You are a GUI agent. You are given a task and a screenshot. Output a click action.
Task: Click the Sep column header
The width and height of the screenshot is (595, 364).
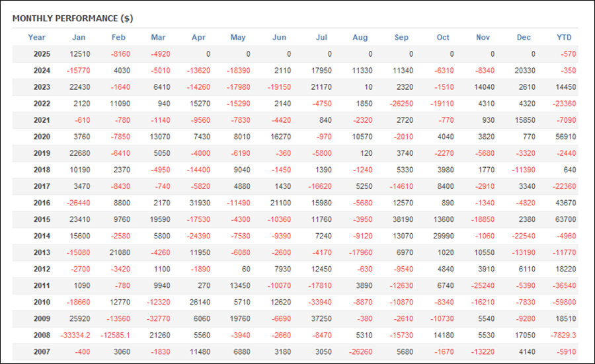coord(401,37)
